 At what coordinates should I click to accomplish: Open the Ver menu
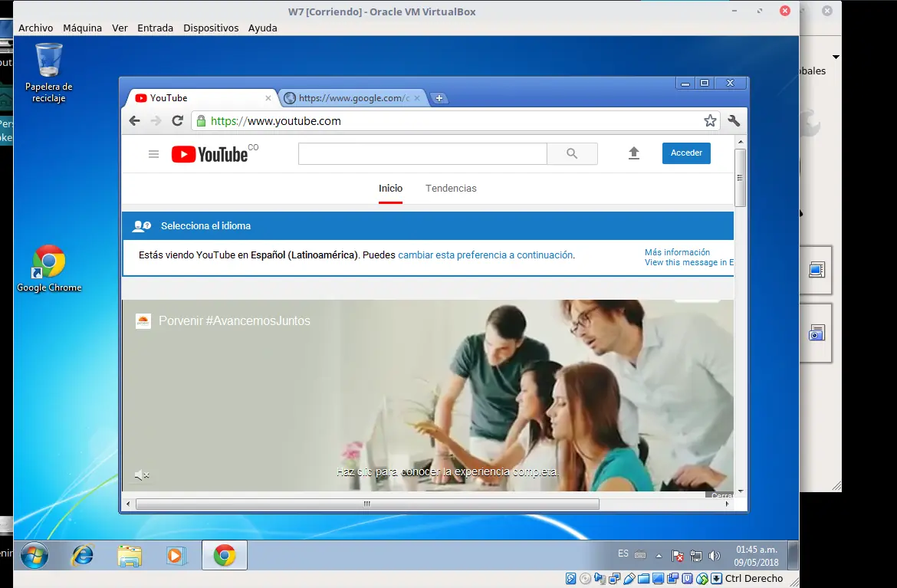click(120, 28)
